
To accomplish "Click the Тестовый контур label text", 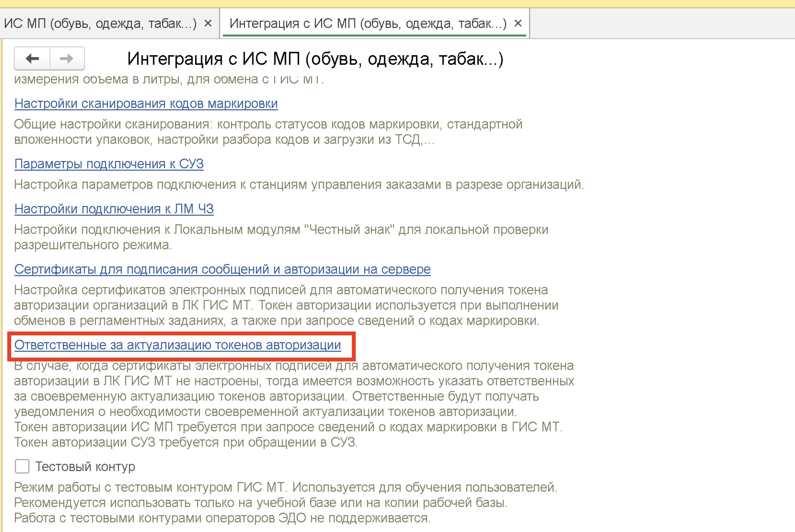I will [85, 466].
